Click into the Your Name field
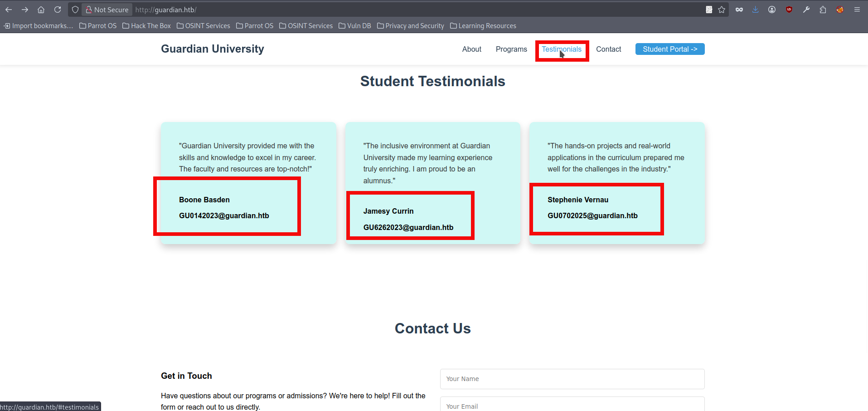The image size is (868, 411). point(572,379)
